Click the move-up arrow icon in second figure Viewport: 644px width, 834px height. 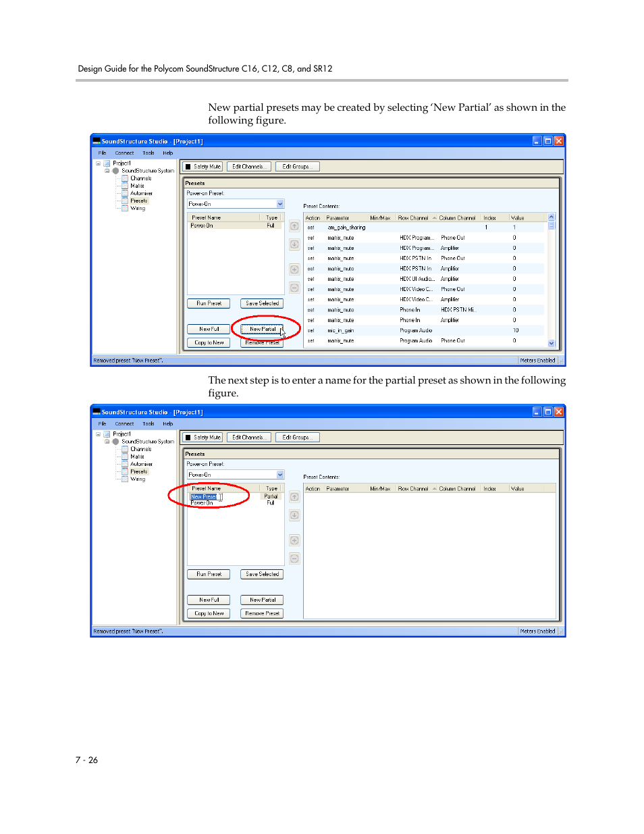294,497
